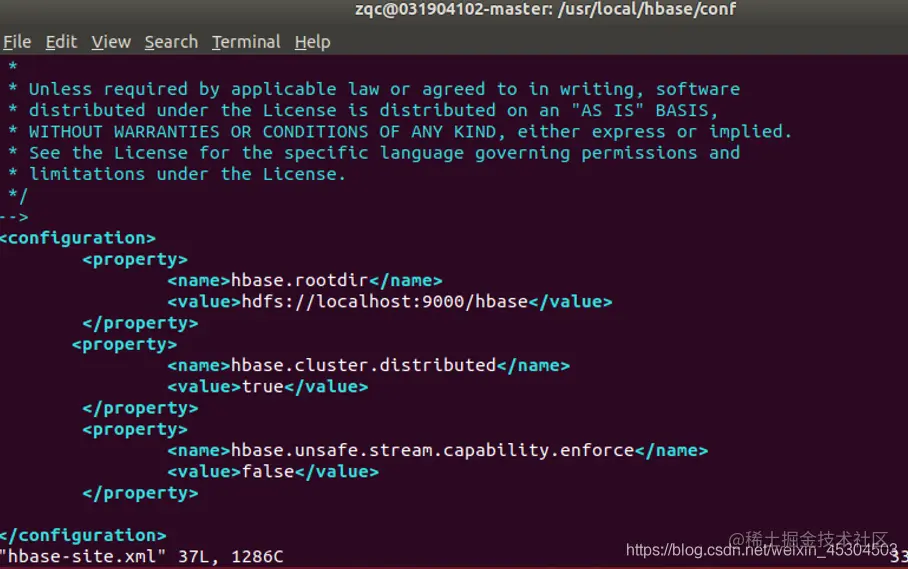The image size is (908, 569).
Task: Open the Terminal menu
Action: (246, 42)
